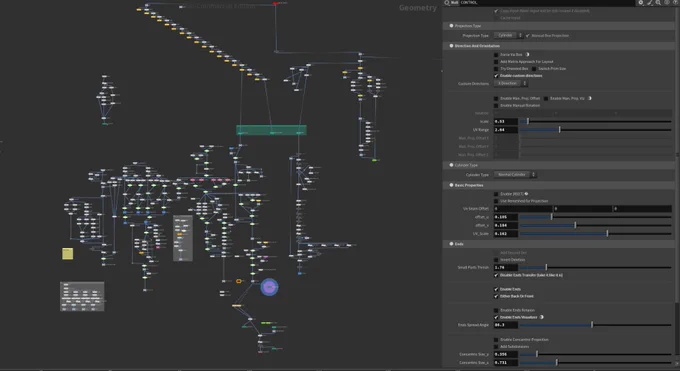Image resolution: width=680 pixels, height=371 pixels.
Task: Collapse the Ends section
Action: click(x=451, y=244)
